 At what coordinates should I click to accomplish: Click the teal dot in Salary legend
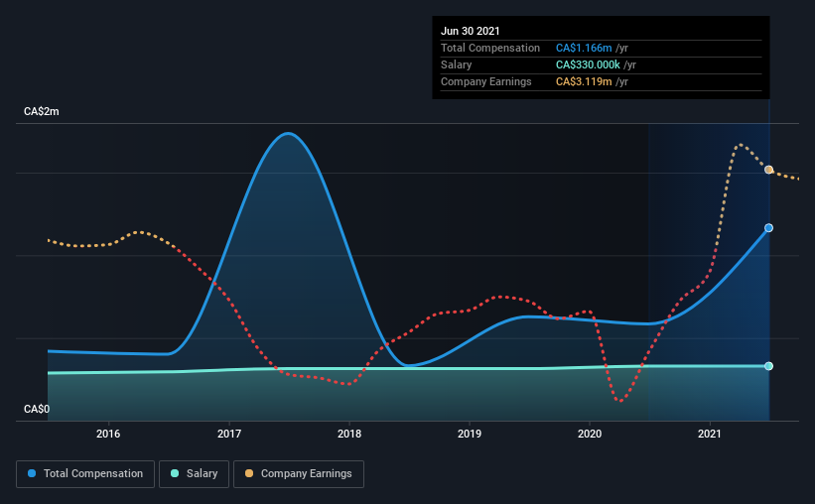tap(175, 473)
